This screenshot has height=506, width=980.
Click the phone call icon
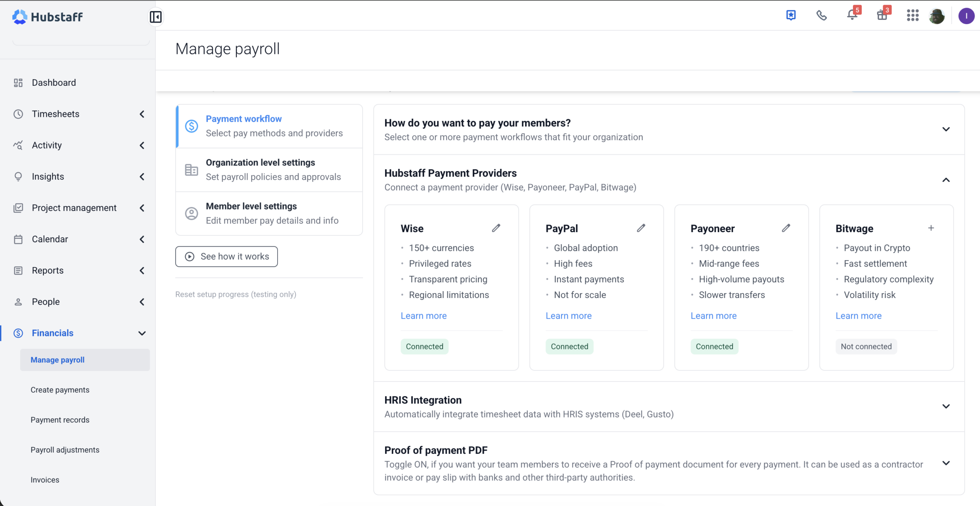pyautogui.click(x=822, y=16)
